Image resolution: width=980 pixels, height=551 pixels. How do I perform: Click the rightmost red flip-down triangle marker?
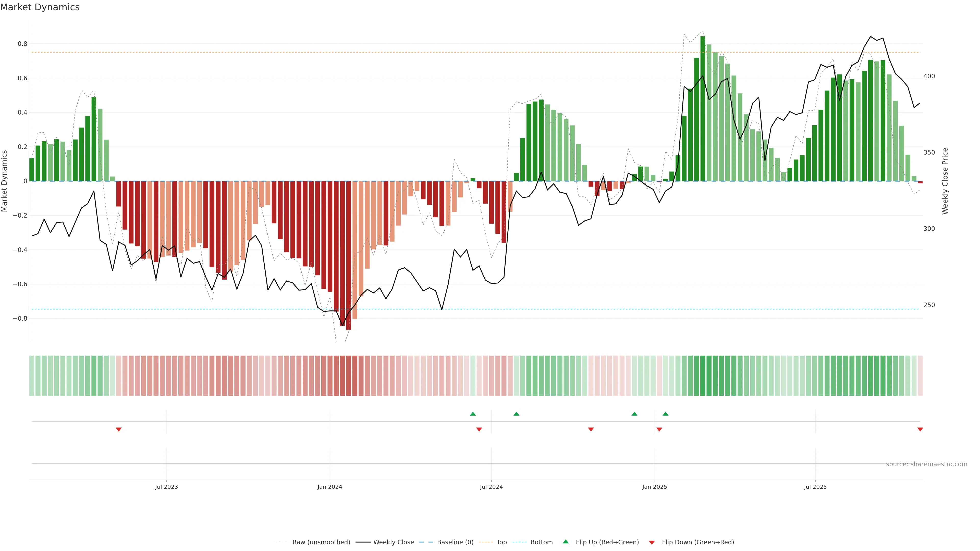920,429
